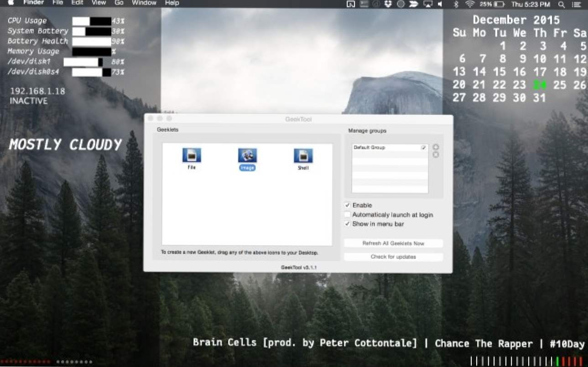This screenshot has width=588, height=367.
Task: Click CPU Usage bar geeklet
Action: [x=92, y=21]
